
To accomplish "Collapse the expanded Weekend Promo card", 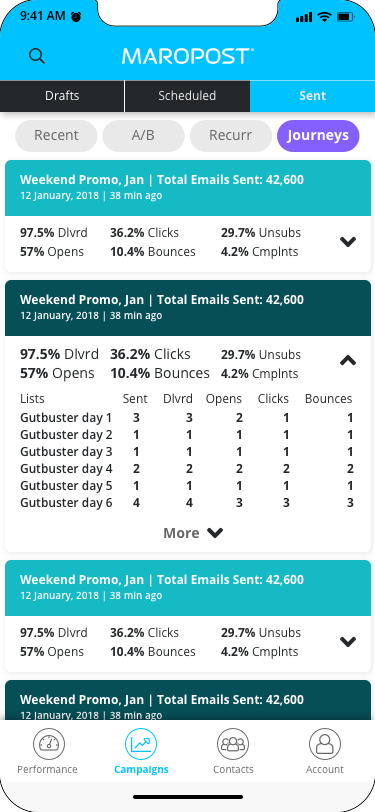I will [348, 361].
